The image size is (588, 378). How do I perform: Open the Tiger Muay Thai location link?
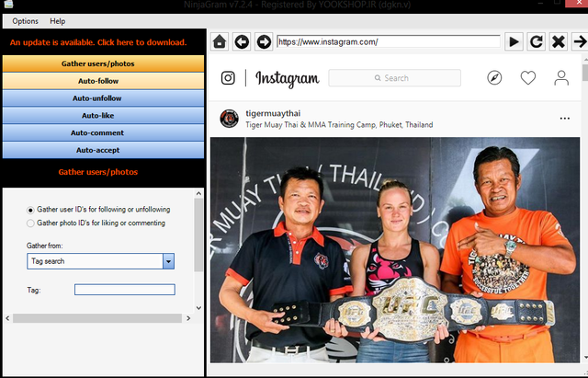(339, 125)
